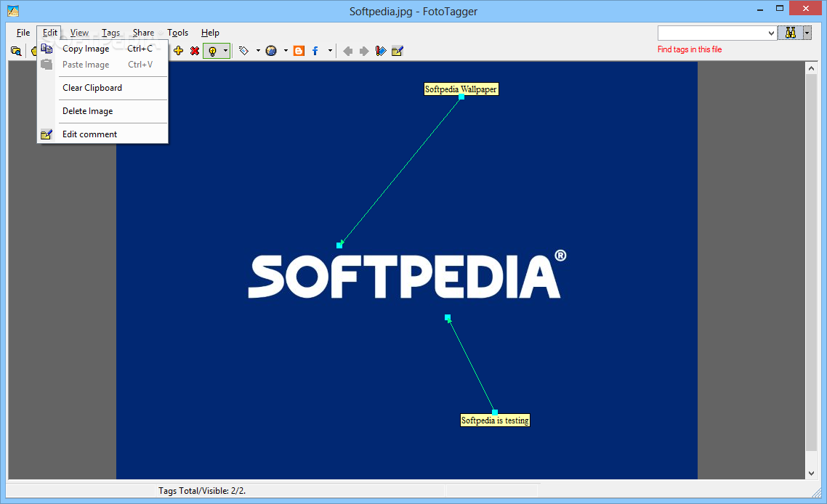This screenshot has height=504, width=827.
Task: Open the light bulb button dropdown arrow
Action: tap(226, 51)
